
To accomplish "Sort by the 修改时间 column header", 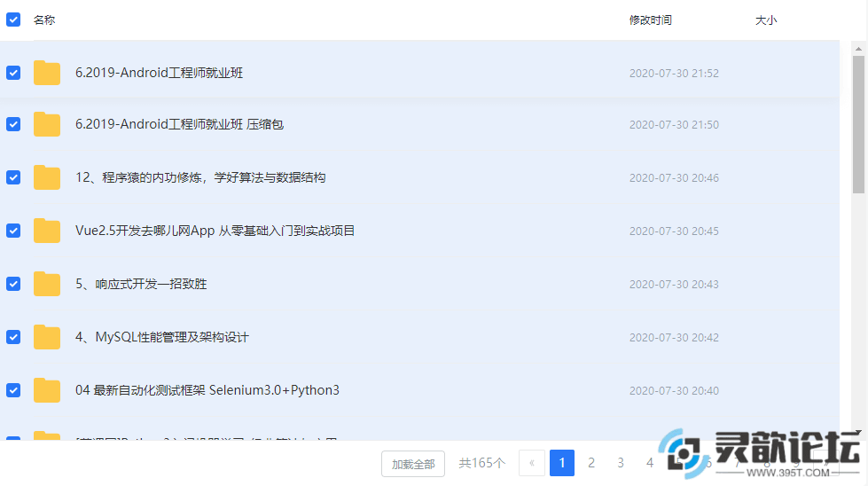I will click(x=651, y=20).
